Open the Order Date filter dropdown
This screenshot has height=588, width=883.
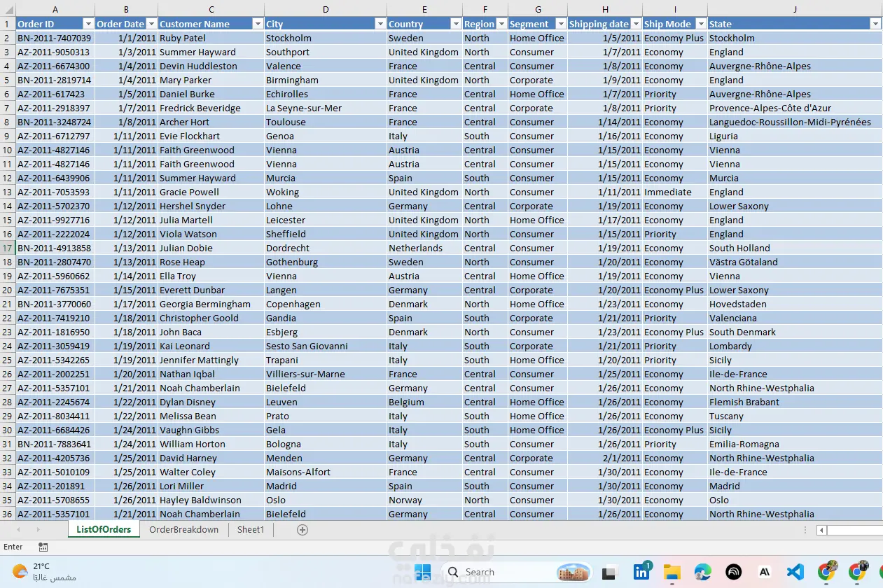151,24
